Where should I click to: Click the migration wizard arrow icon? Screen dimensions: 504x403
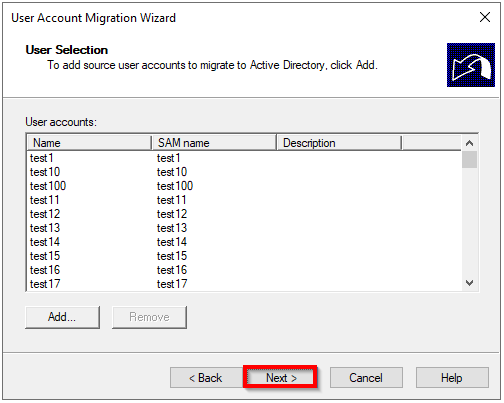(471, 65)
